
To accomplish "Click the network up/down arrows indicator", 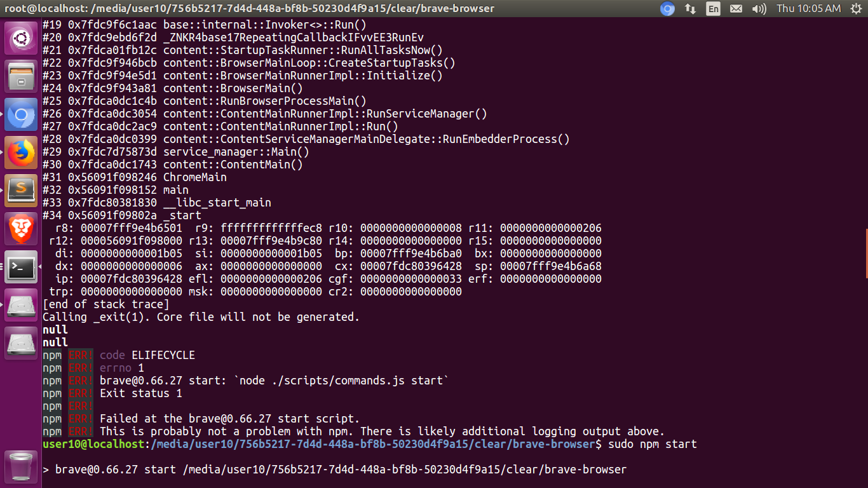I will click(690, 9).
